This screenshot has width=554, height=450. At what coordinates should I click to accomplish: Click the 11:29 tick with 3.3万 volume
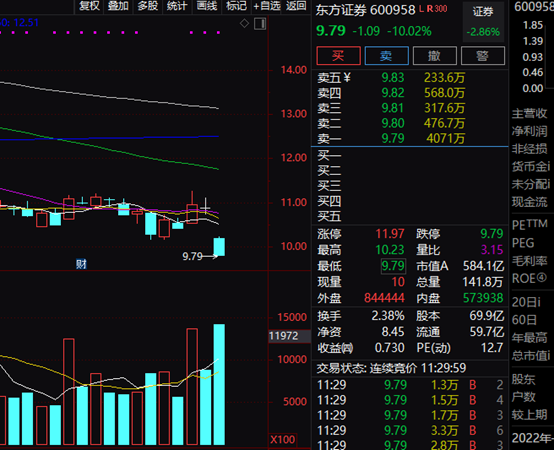tap(410, 431)
